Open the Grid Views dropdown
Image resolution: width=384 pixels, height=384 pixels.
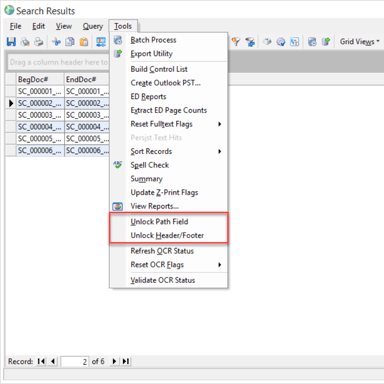tap(360, 42)
